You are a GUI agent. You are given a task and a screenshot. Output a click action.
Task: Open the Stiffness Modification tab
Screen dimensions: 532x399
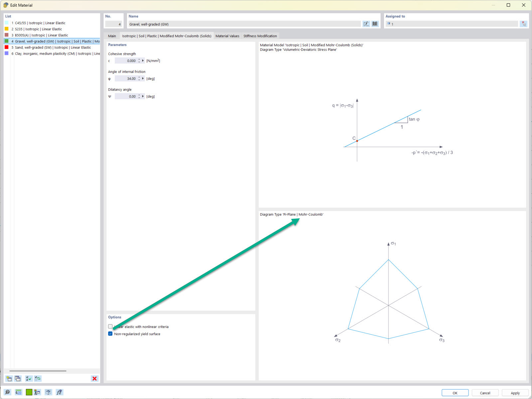[260, 36]
